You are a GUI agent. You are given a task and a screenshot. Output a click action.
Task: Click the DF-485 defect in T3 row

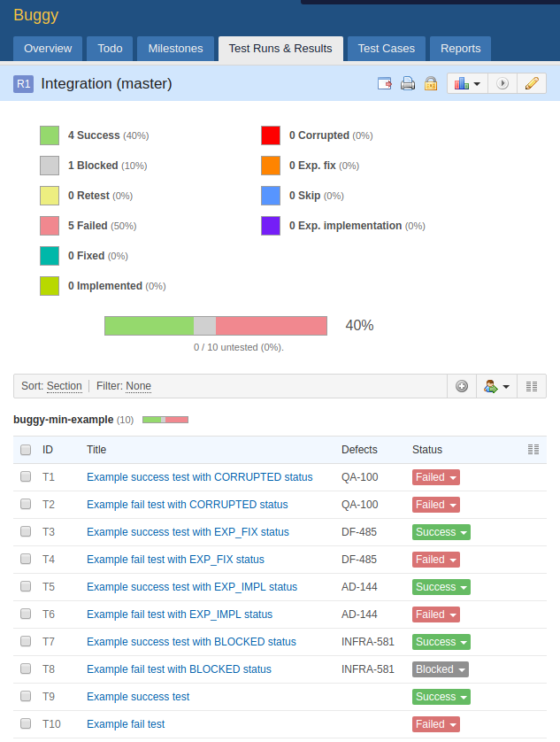359,532
